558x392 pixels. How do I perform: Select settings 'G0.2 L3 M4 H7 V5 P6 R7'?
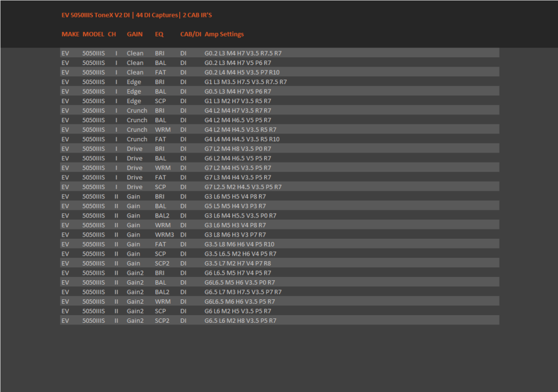pos(238,63)
